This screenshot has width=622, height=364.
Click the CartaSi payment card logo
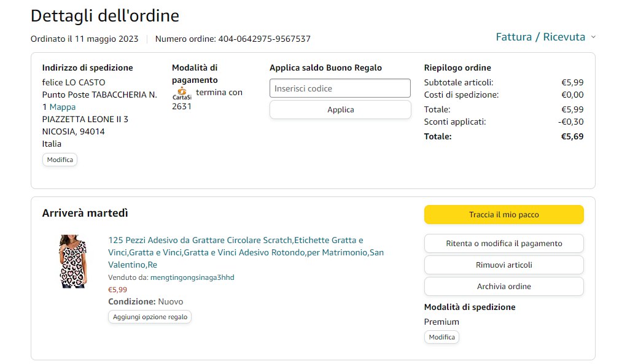tap(182, 94)
